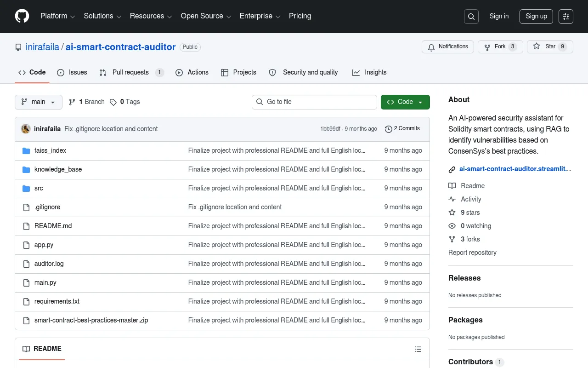
Task: Click inirafaila's avatar in commit bar
Action: click(x=26, y=129)
